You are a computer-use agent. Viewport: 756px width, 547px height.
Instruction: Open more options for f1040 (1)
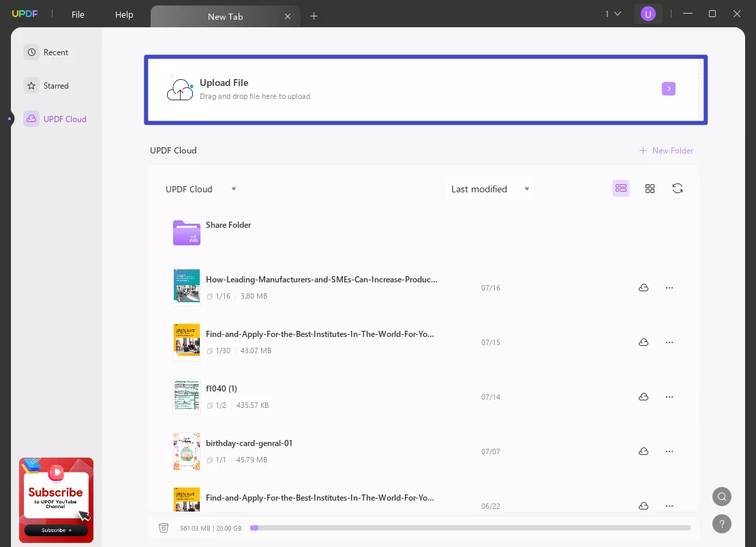[x=669, y=396]
